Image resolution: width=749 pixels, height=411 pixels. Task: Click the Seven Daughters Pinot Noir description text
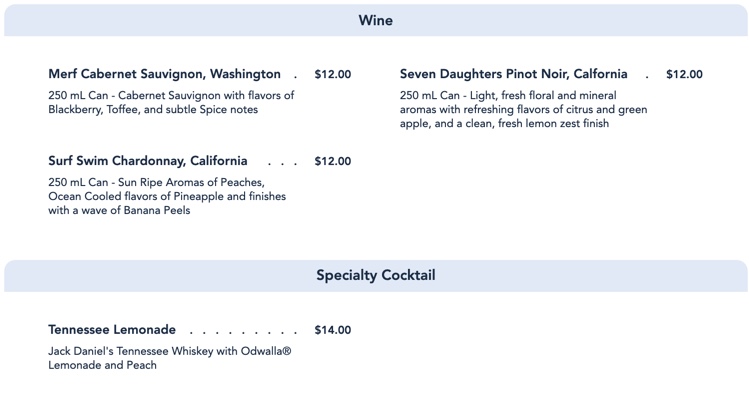[523, 110]
